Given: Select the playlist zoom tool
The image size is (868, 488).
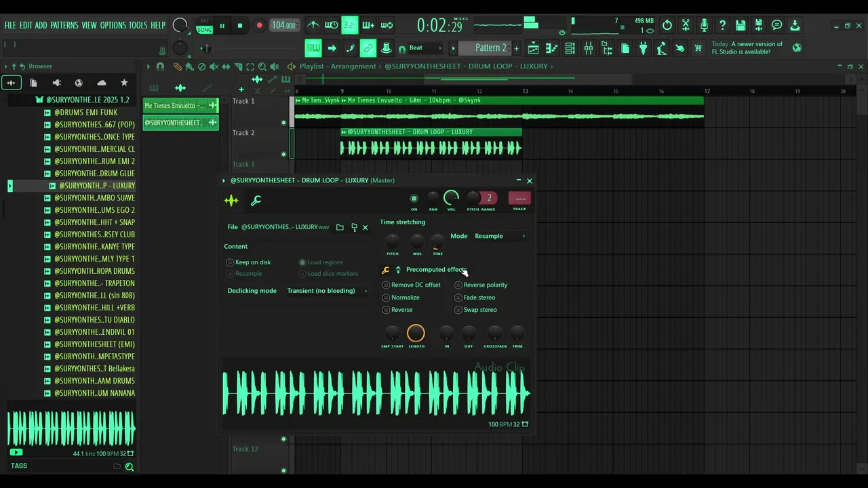Looking at the screenshot, I should tap(262, 66).
